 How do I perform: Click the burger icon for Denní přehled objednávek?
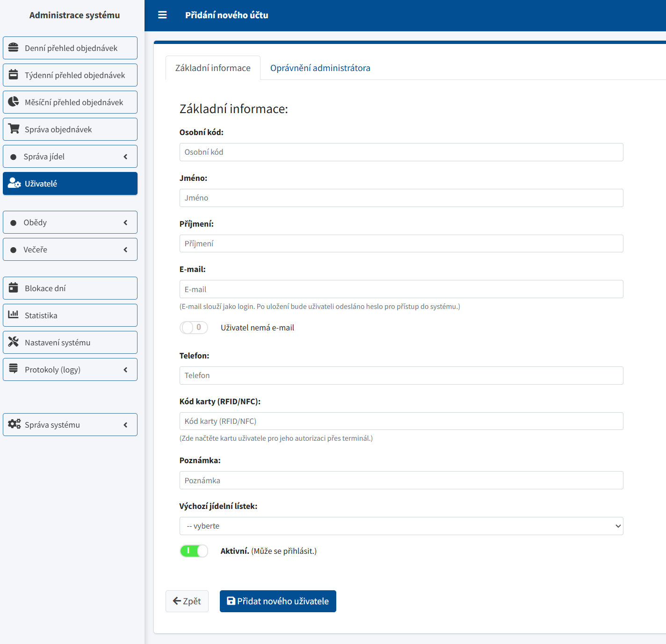pyautogui.click(x=14, y=48)
